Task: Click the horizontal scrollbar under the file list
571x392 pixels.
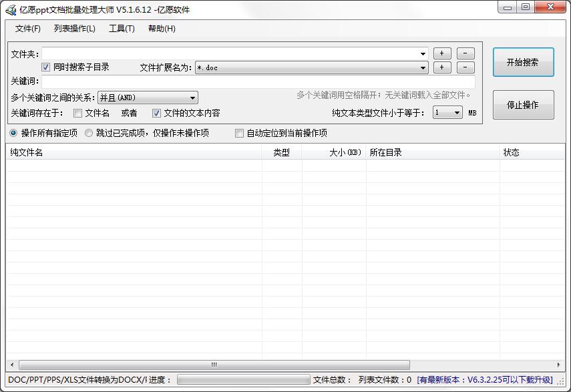Action: click(x=214, y=365)
